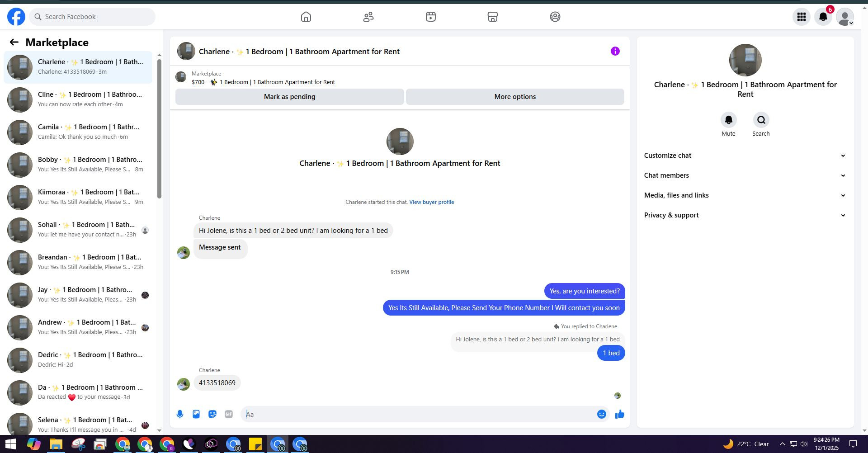The width and height of the screenshot is (868, 453).
Task: Click the scroll-down arrow of conversation list
Action: [x=159, y=430]
